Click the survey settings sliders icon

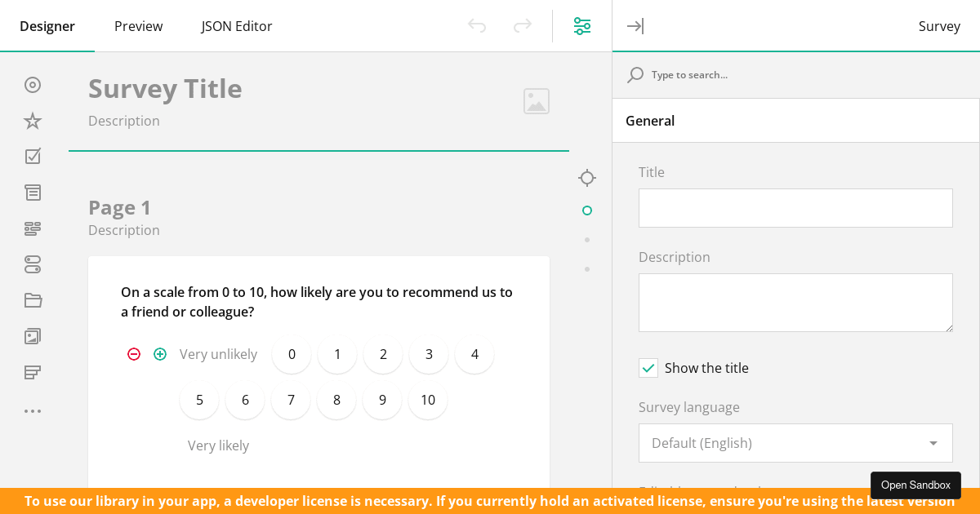click(x=582, y=26)
